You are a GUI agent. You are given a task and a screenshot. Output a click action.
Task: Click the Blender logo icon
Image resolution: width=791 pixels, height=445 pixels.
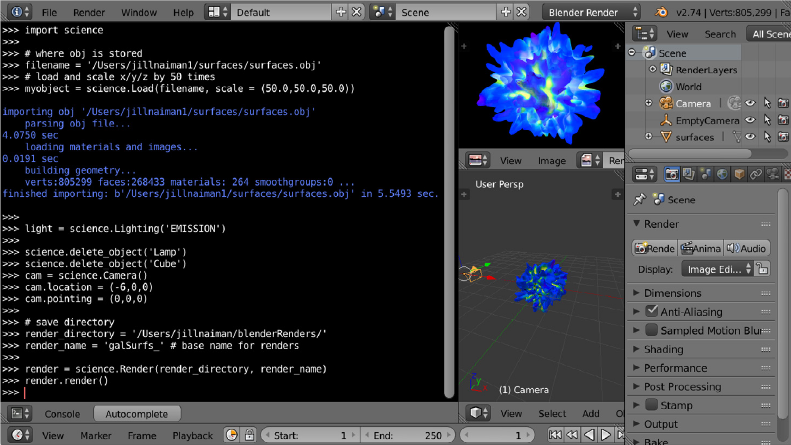click(661, 12)
